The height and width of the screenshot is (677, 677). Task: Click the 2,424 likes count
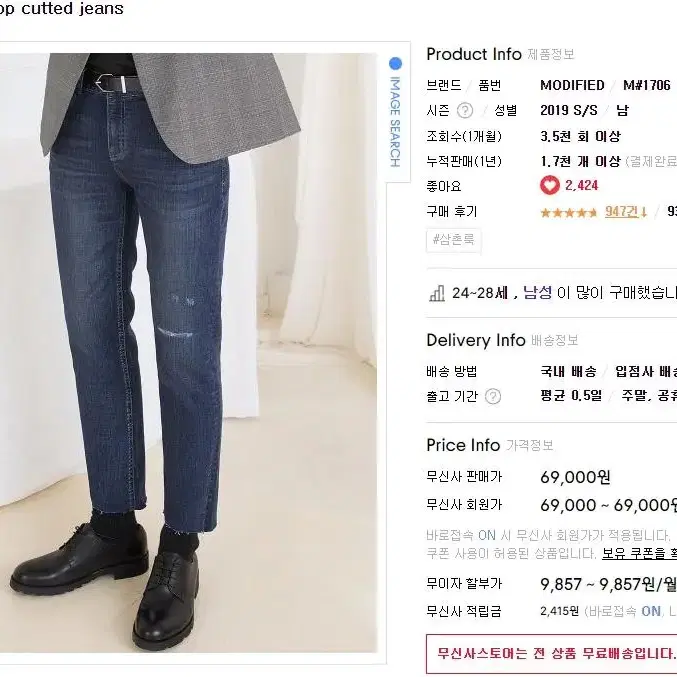(582, 186)
